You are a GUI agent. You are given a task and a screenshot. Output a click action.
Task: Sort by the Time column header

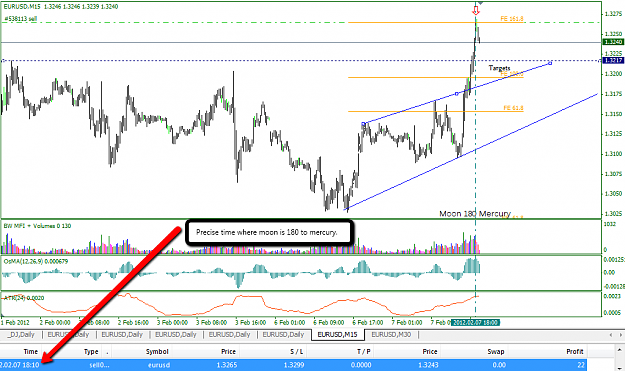(x=30, y=351)
